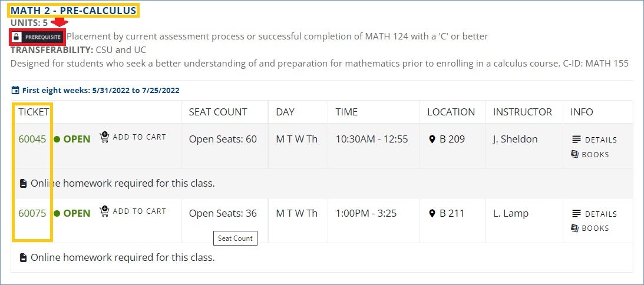Click the Books icon for L. Lamp's class
The width and height of the screenshot is (644, 285).
tap(575, 228)
